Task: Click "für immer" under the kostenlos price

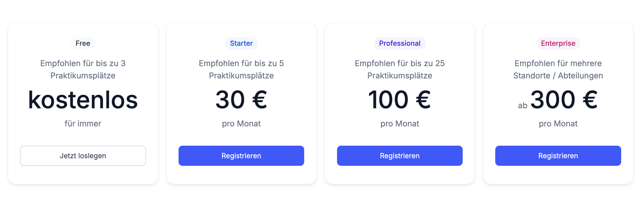Action: coord(83,124)
